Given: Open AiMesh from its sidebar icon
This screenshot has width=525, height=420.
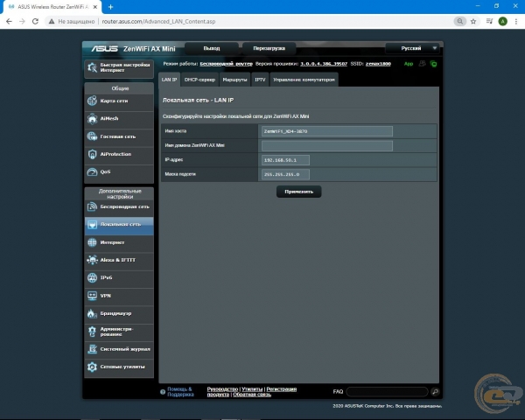Looking at the screenshot, I should (92, 119).
